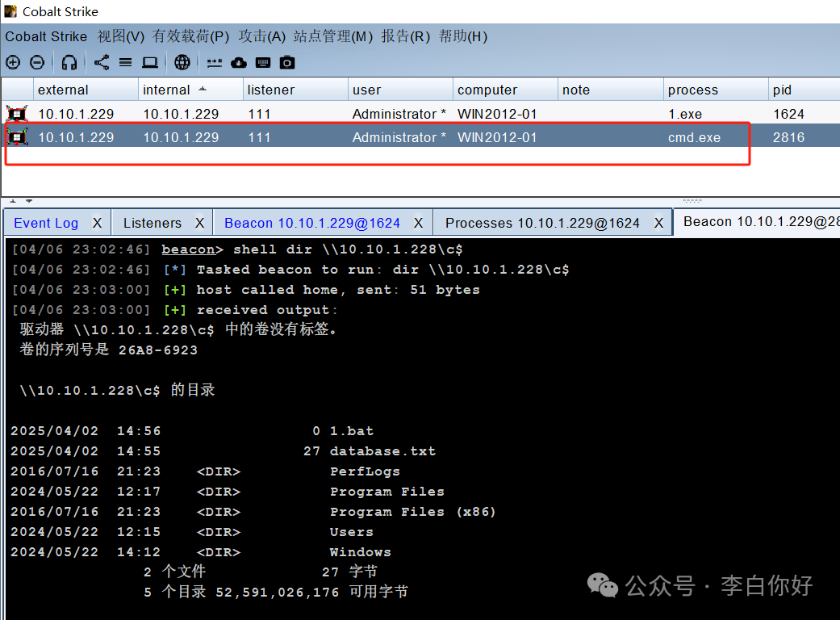
Task: Open the 攻击(A) menu
Action: (262, 36)
